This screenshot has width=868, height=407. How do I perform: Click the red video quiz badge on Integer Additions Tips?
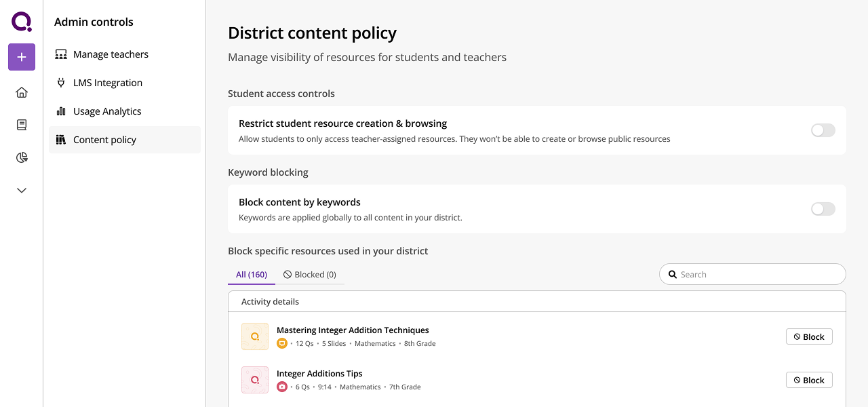282,387
